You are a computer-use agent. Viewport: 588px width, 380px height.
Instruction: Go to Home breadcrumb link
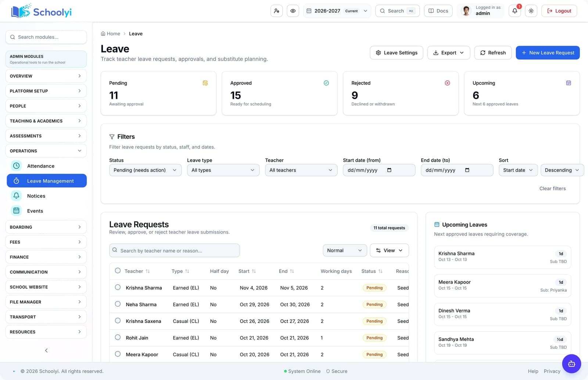tap(111, 33)
